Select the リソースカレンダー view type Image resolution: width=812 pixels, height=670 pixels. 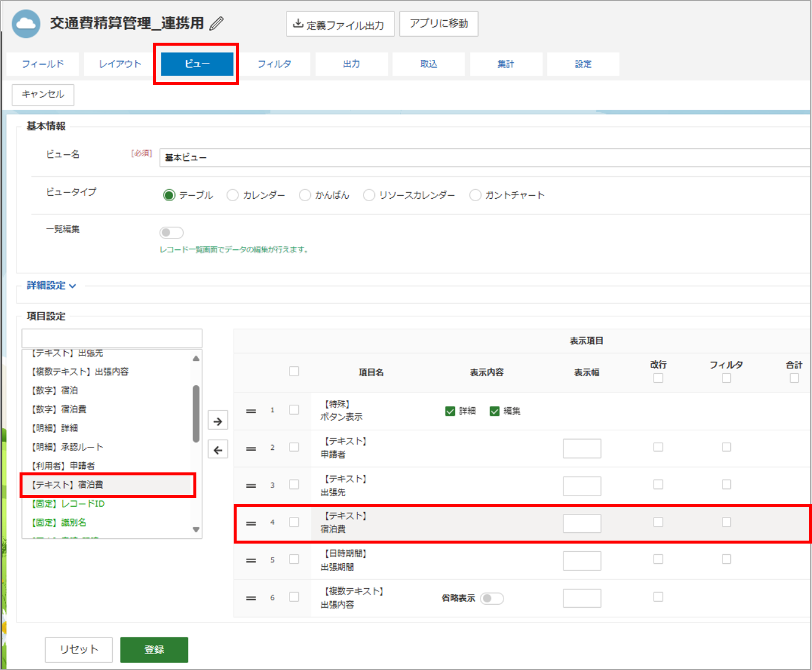pos(369,195)
